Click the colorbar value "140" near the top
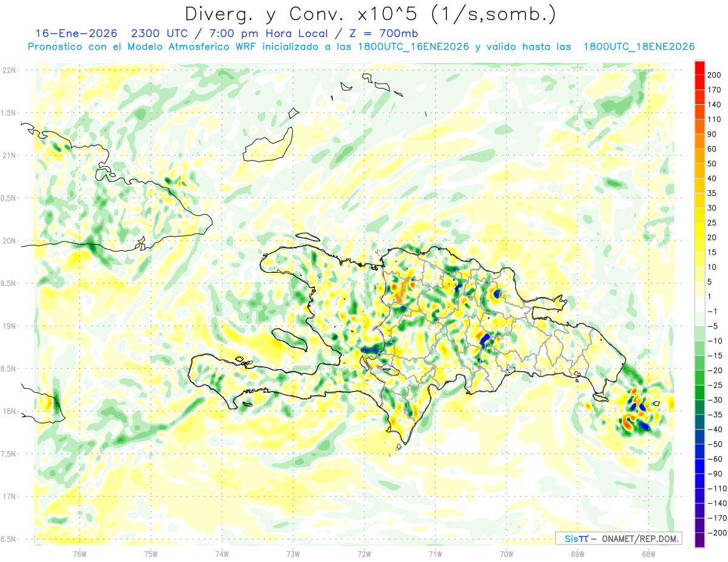The image size is (728, 562). 714,105
